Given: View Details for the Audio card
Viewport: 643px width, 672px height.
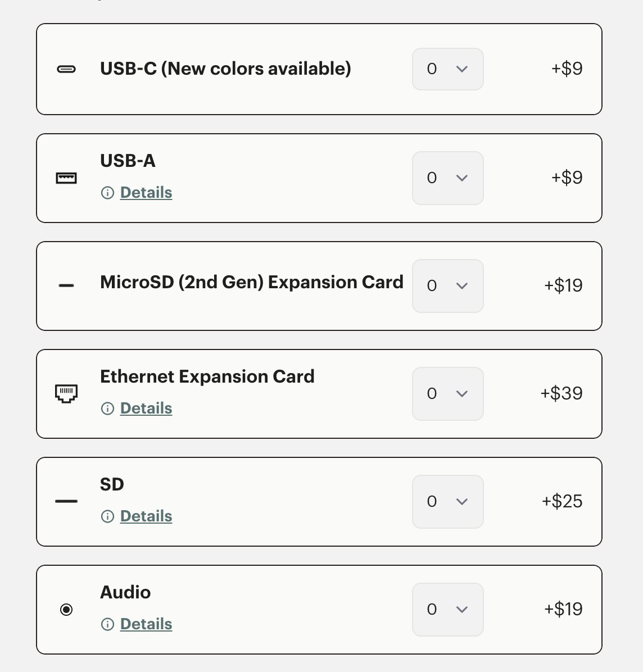Looking at the screenshot, I should [146, 624].
